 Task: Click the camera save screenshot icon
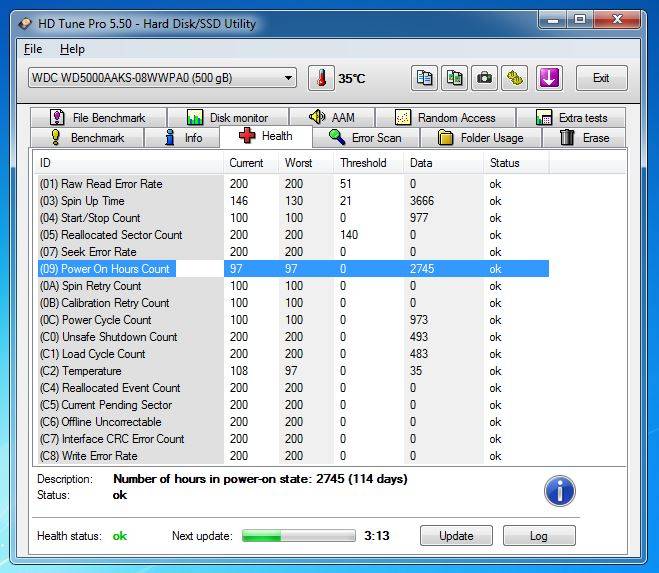pyautogui.click(x=485, y=78)
